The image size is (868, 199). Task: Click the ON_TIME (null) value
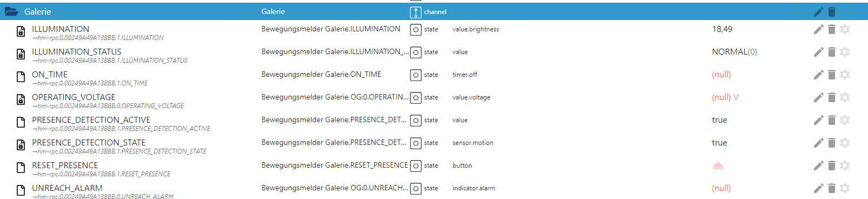tap(721, 75)
